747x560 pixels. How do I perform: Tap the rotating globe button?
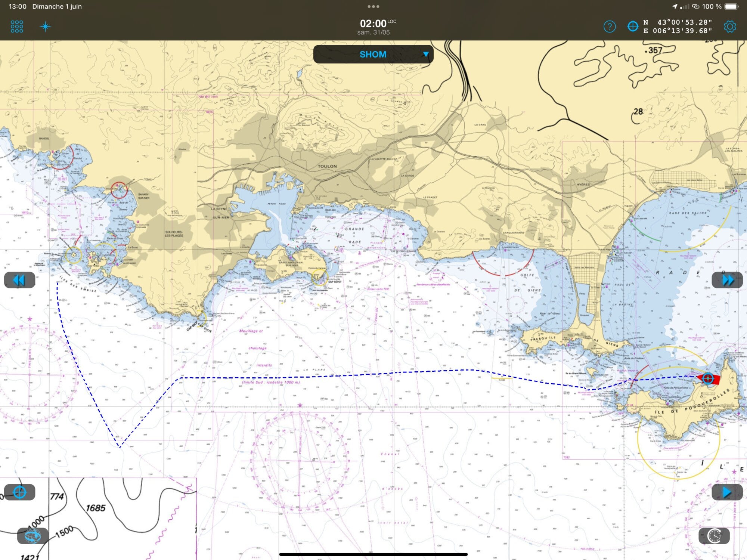click(x=32, y=536)
